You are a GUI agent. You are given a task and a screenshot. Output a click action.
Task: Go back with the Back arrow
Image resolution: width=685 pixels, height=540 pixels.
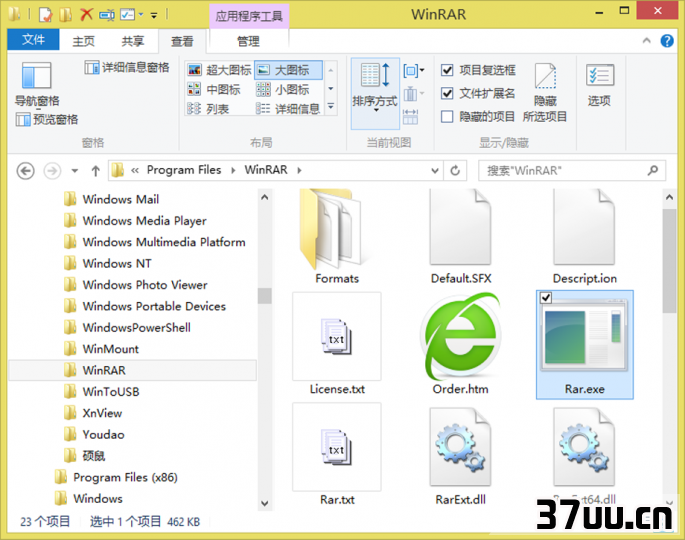click(25, 170)
